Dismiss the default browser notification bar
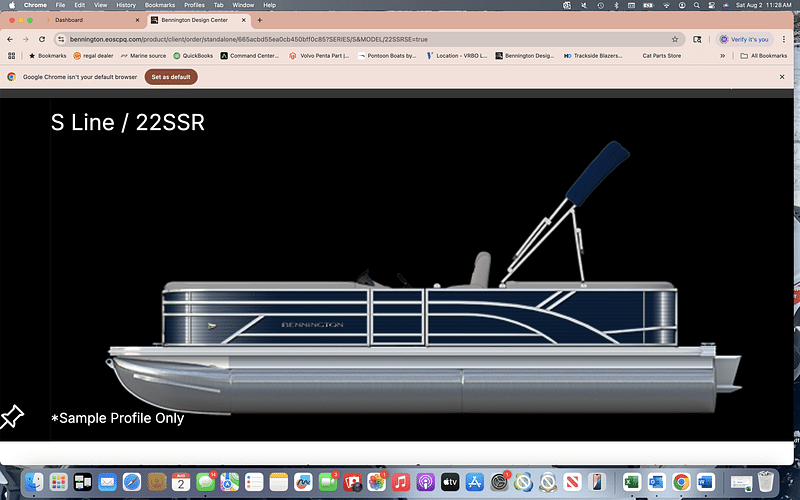800x500 pixels. point(782,77)
